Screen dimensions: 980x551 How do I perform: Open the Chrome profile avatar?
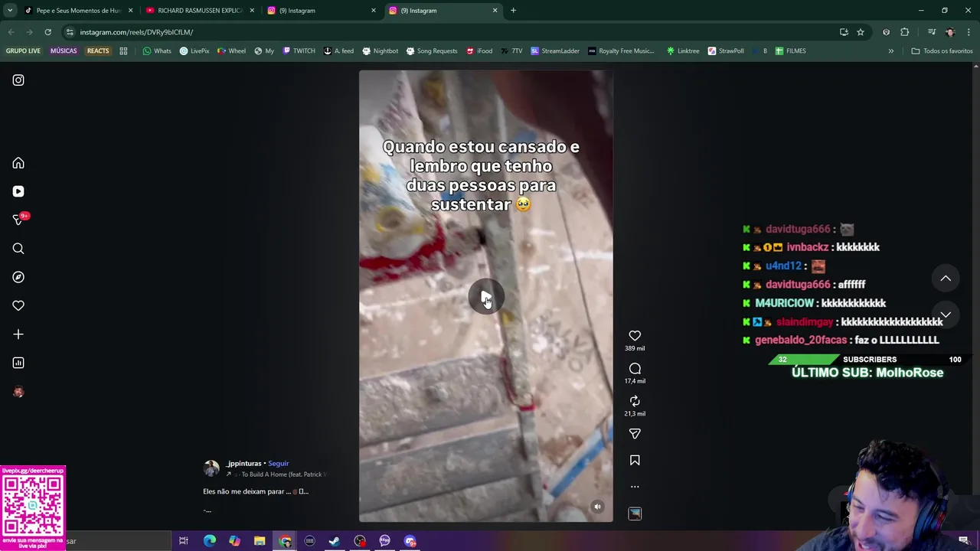point(950,32)
